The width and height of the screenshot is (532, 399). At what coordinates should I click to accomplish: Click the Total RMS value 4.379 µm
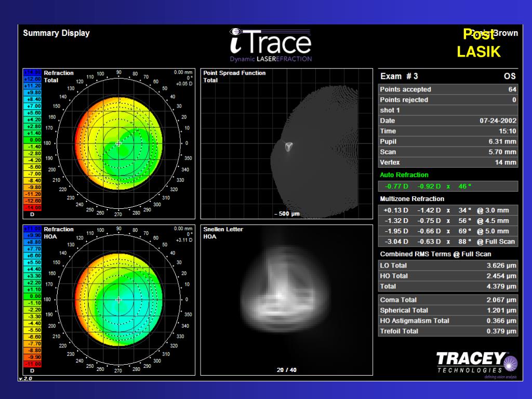point(501,286)
